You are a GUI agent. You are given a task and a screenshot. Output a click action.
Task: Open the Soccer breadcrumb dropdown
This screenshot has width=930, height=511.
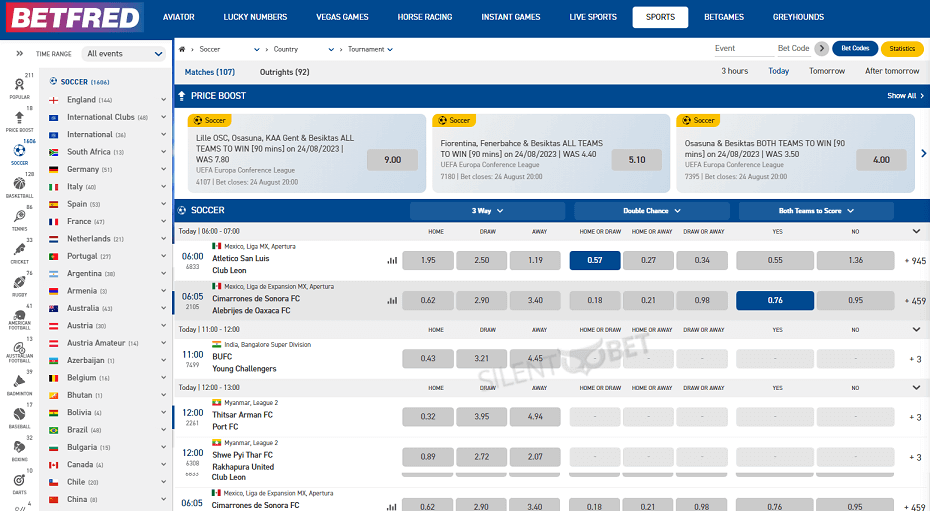click(x=230, y=49)
